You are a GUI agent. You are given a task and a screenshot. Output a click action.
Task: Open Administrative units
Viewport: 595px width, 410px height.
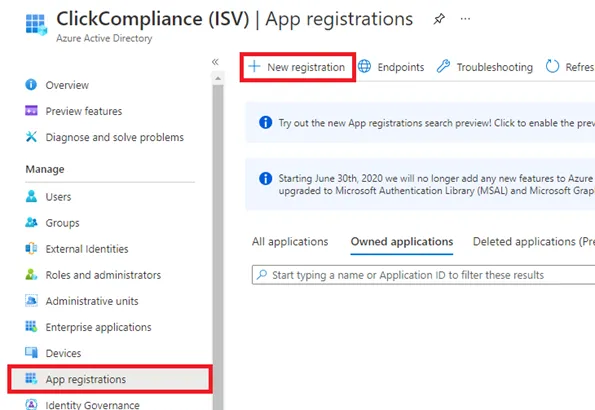click(92, 301)
